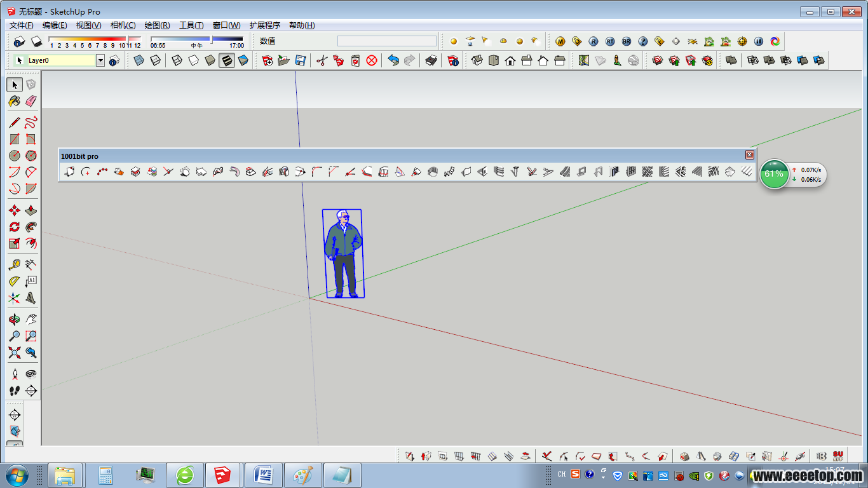Click the 数值 measurements input box
Viewport: 868px width, 488px height.
coord(387,41)
